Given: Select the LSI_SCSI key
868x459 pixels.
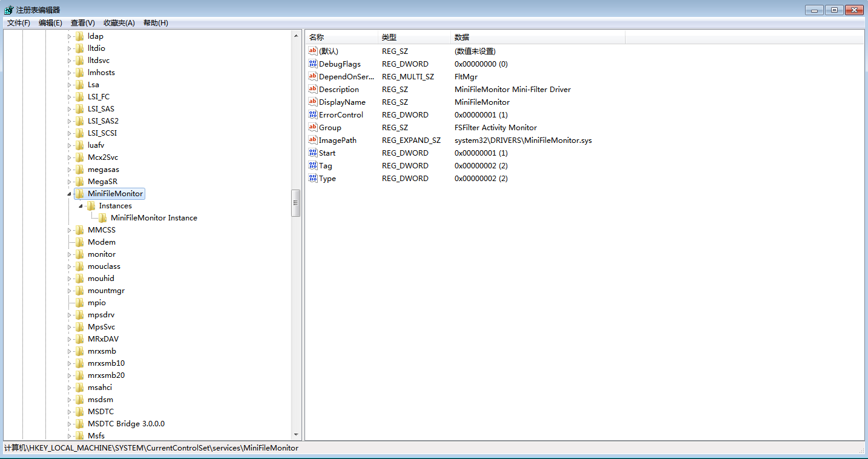Looking at the screenshot, I should coord(102,133).
